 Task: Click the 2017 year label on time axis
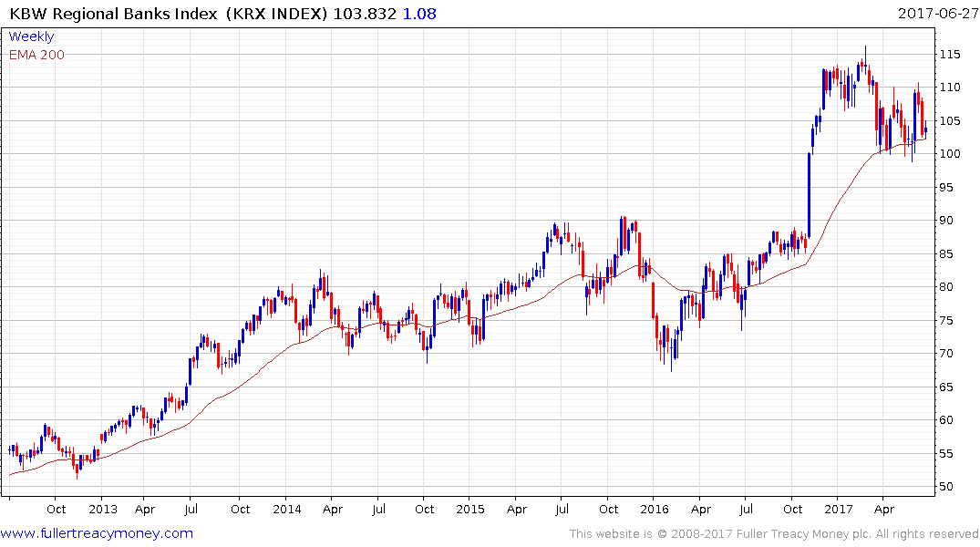click(x=838, y=510)
